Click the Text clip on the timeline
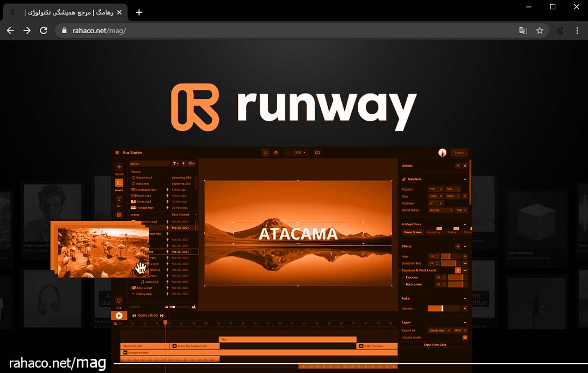Image resolution: width=588 pixels, height=373 pixels. pos(287,339)
